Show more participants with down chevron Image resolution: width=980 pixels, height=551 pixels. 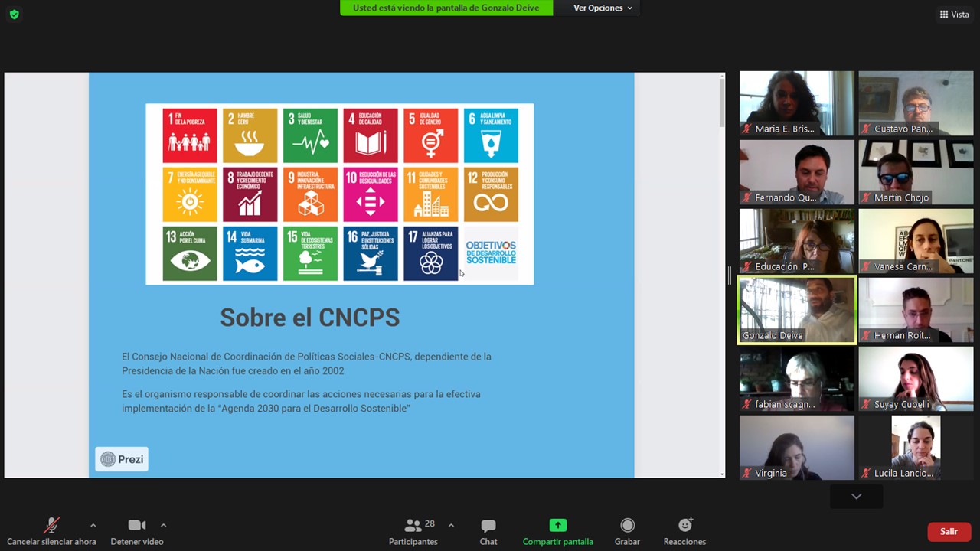click(x=856, y=497)
